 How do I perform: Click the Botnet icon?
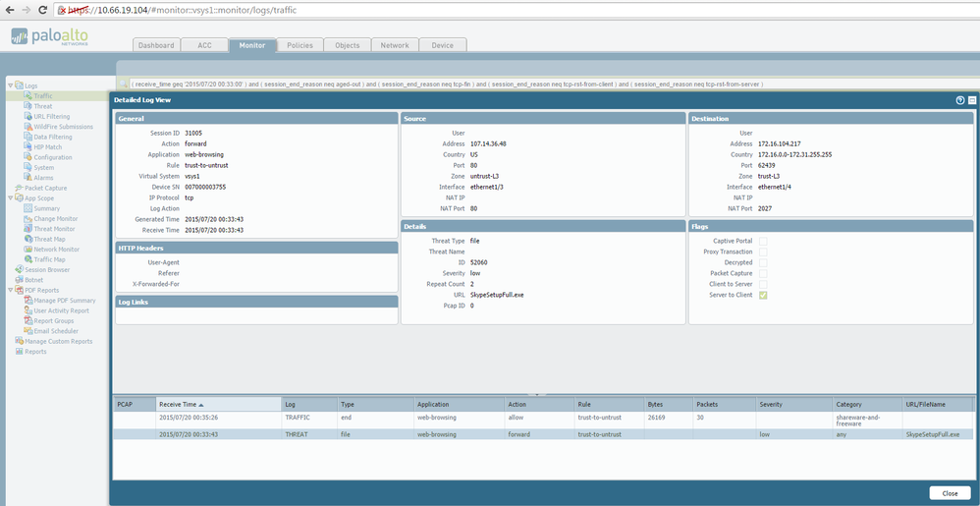(20, 280)
